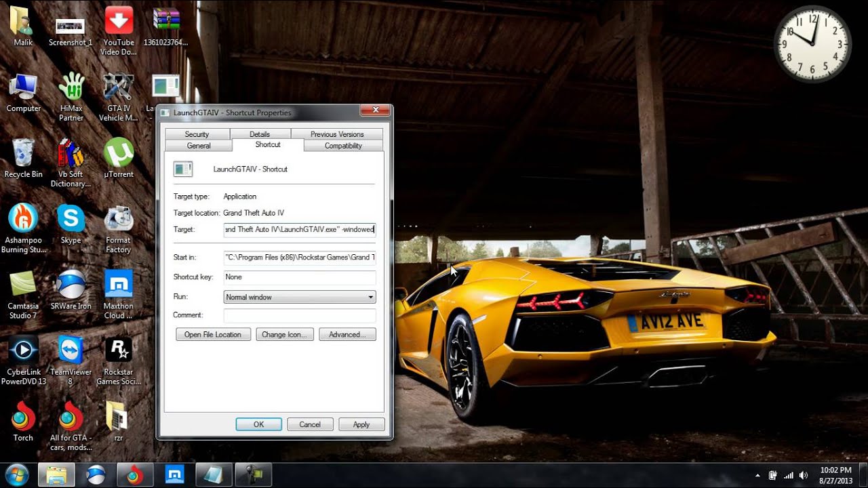
Task: Switch to the General tab
Action: tap(199, 146)
